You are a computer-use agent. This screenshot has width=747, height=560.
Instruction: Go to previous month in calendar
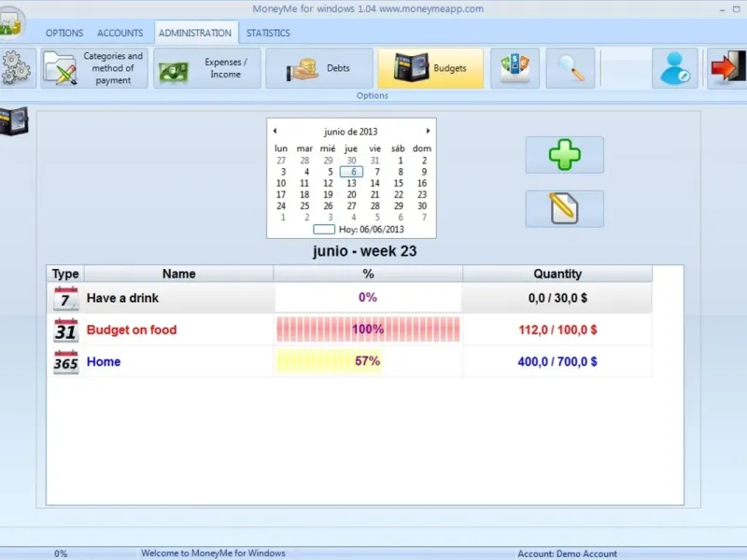click(x=275, y=131)
